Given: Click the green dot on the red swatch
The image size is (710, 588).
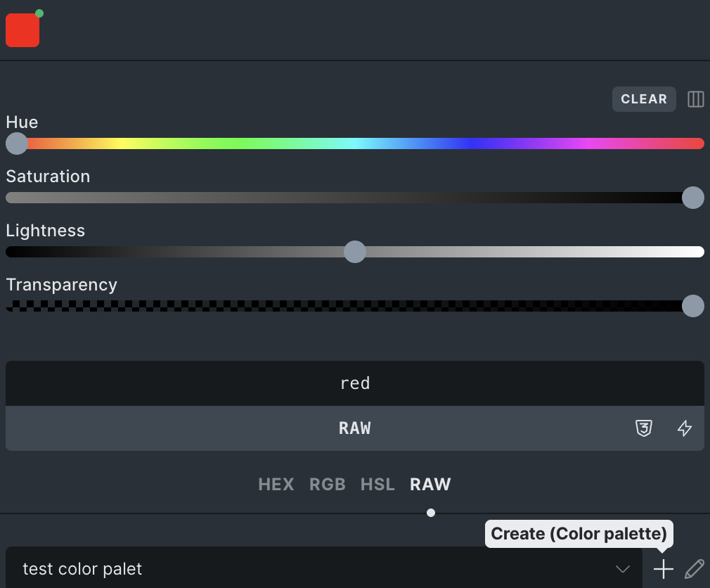Looking at the screenshot, I should [x=39, y=13].
